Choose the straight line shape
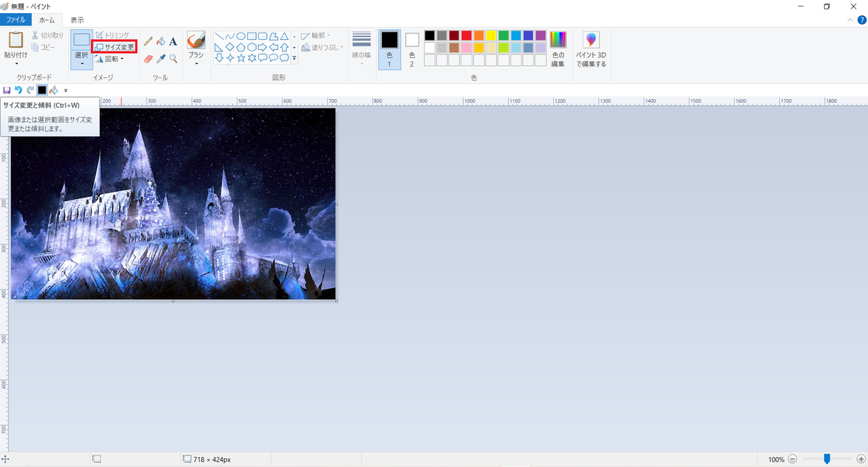This screenshot has height=467, width=868. click(218, 36)
